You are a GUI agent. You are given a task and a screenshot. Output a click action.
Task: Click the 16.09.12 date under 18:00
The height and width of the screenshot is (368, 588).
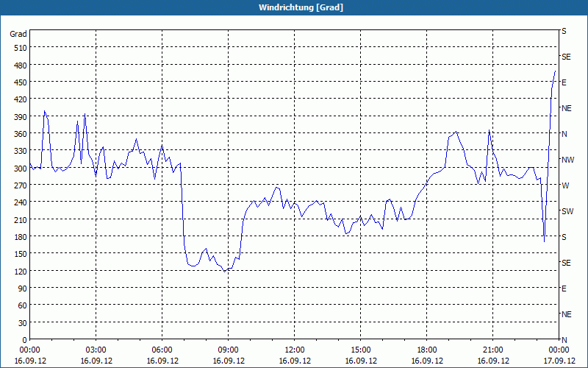427,361
